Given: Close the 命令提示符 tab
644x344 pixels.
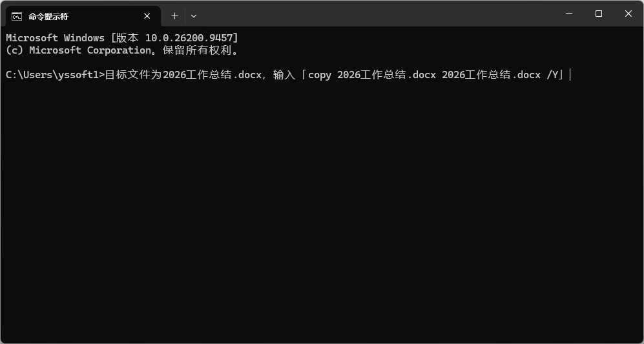Looking at the screenshot, I should click(147, 16).
